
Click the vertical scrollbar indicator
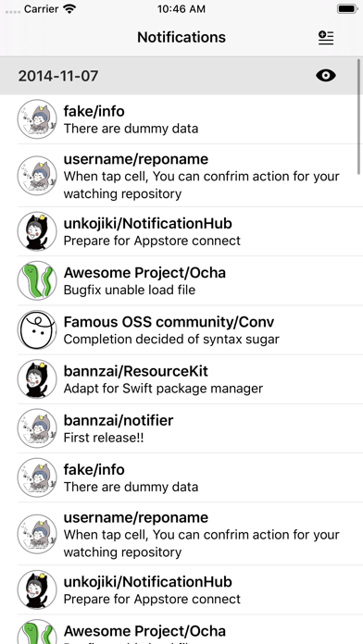359,117
